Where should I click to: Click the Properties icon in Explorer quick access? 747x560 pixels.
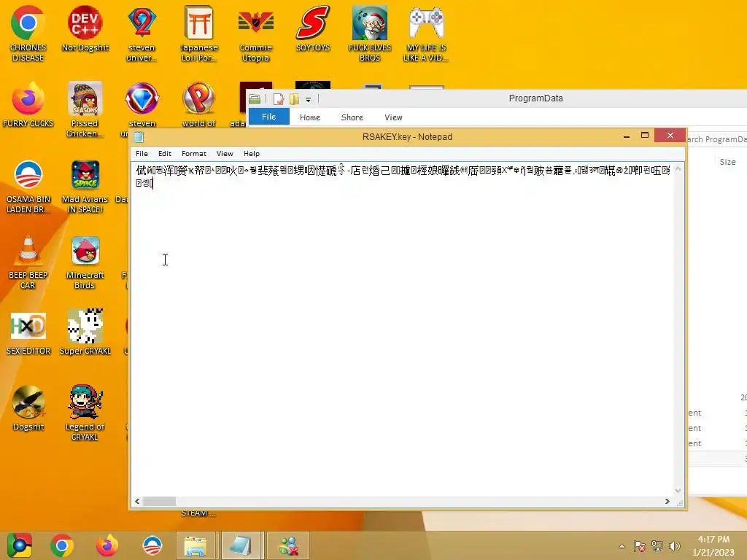pyautogui.click(x=279, y=99)
